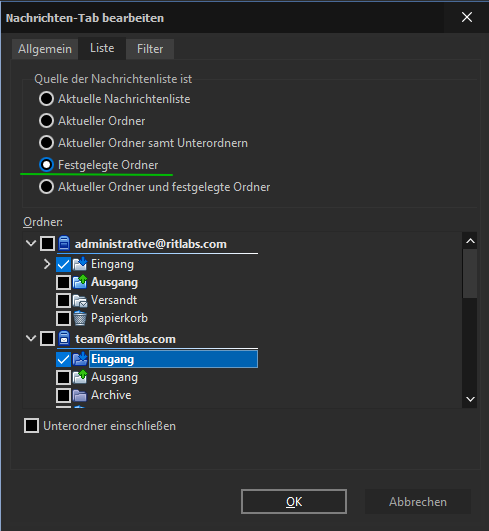Select the Aktueller Ordner radio option
The width and height of the screenshot is (489, 531).
pyautogui.click(x=46, y=121)
